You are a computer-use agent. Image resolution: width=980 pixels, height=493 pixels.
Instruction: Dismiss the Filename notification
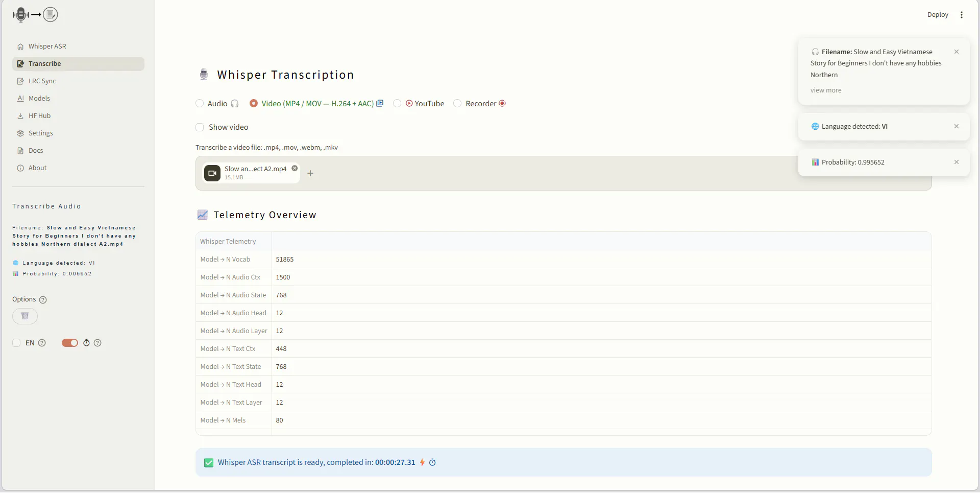coord(957,52)
